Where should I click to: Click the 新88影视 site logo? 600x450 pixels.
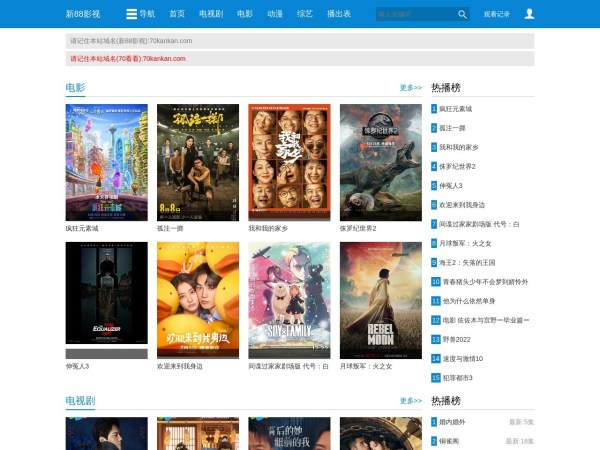(83, 14)
